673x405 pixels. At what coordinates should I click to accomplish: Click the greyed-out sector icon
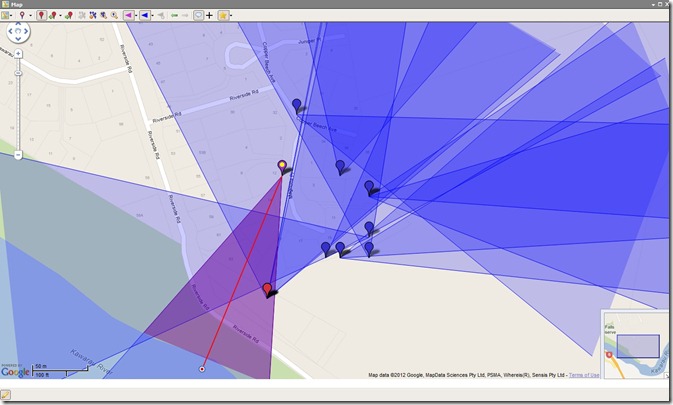[x=161, y=15]
